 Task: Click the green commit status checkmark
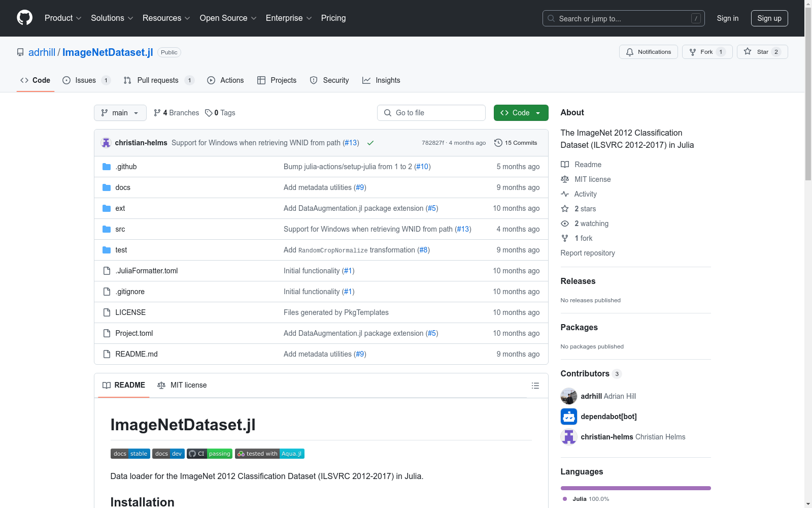[370, 143]
